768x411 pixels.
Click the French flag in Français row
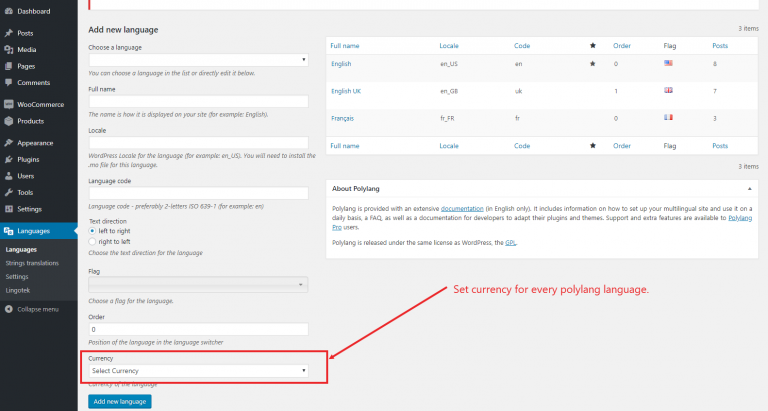click(668, 118)
